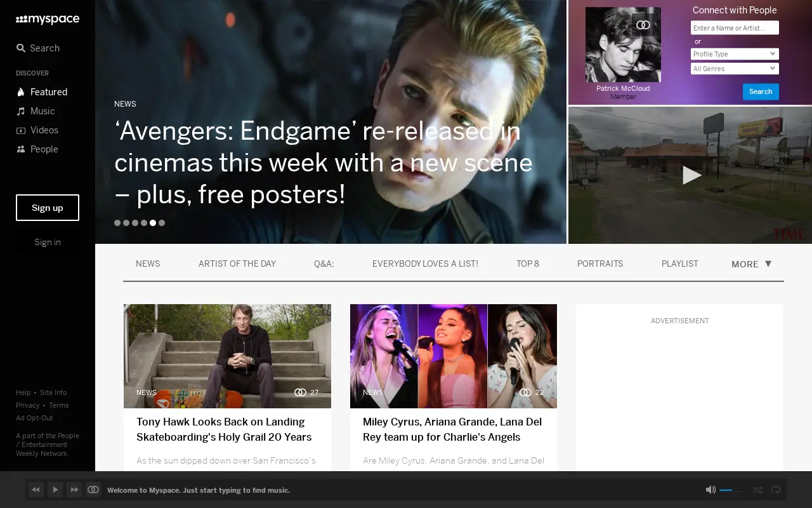The image size is (812, 508).
Task: Click connect icon on Miley Cyrus card
Action: [525, 392]
